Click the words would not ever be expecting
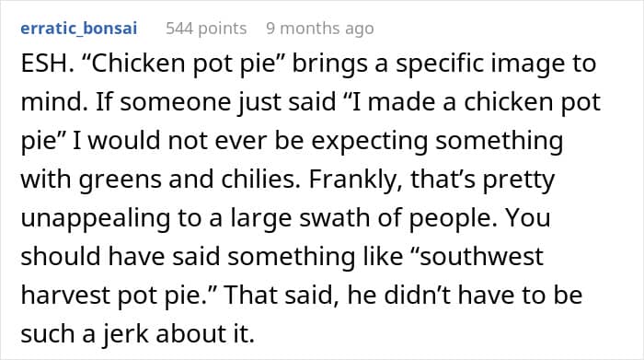The width and height of the screenshot is (644, 360). [258, 142]
